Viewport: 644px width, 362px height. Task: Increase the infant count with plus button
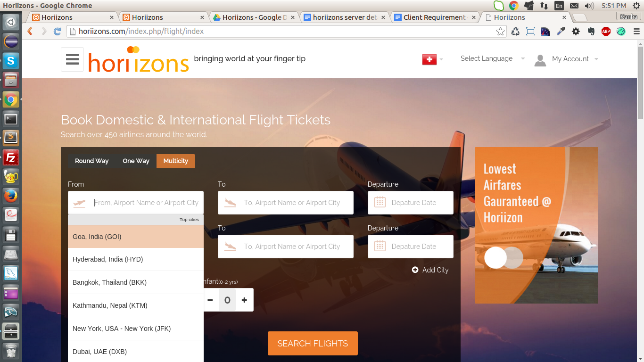point(244,300)
